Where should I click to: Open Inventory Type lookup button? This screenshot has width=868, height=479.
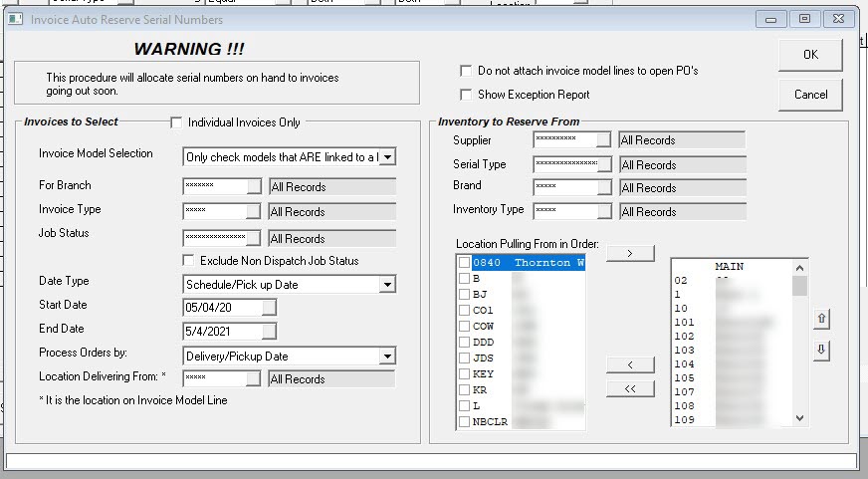(604, 211)
